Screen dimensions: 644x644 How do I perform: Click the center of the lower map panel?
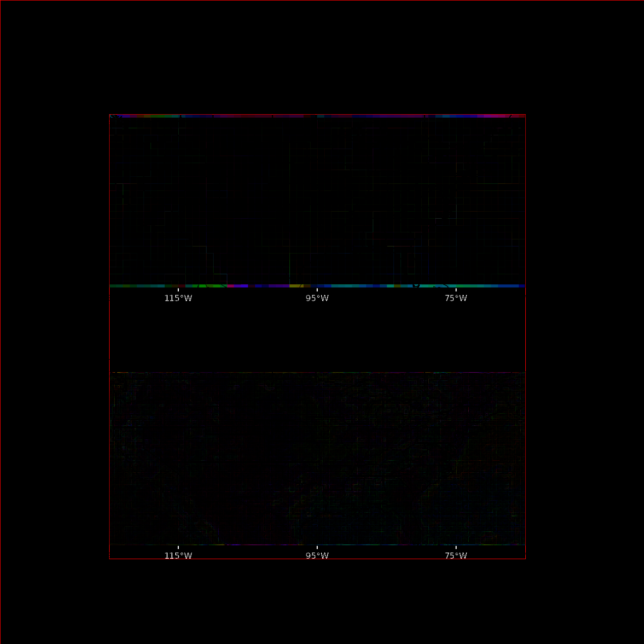(x=317, y=459)
